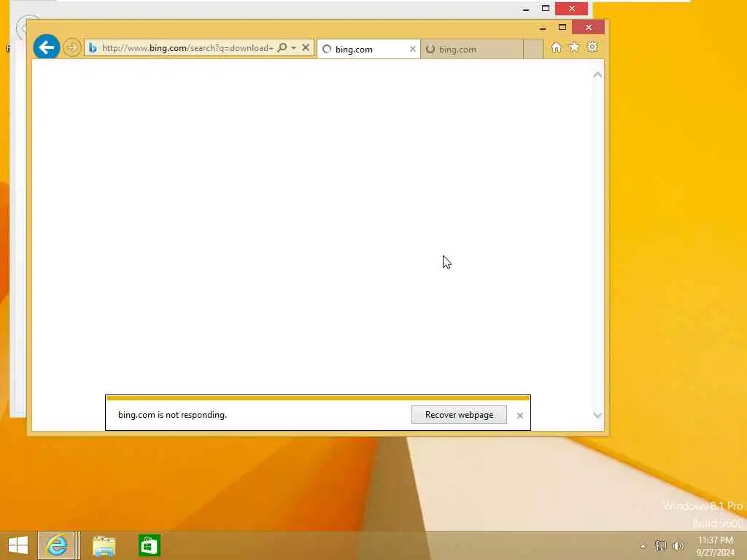Open Favorites star icon

(574, 47)
